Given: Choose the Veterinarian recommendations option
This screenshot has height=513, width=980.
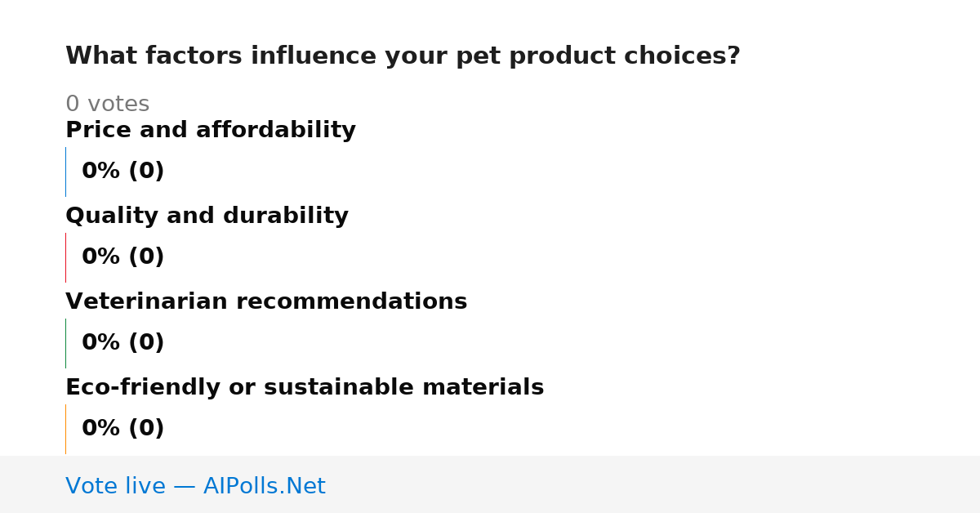Looking at the screenshot, I should point(266,301).
